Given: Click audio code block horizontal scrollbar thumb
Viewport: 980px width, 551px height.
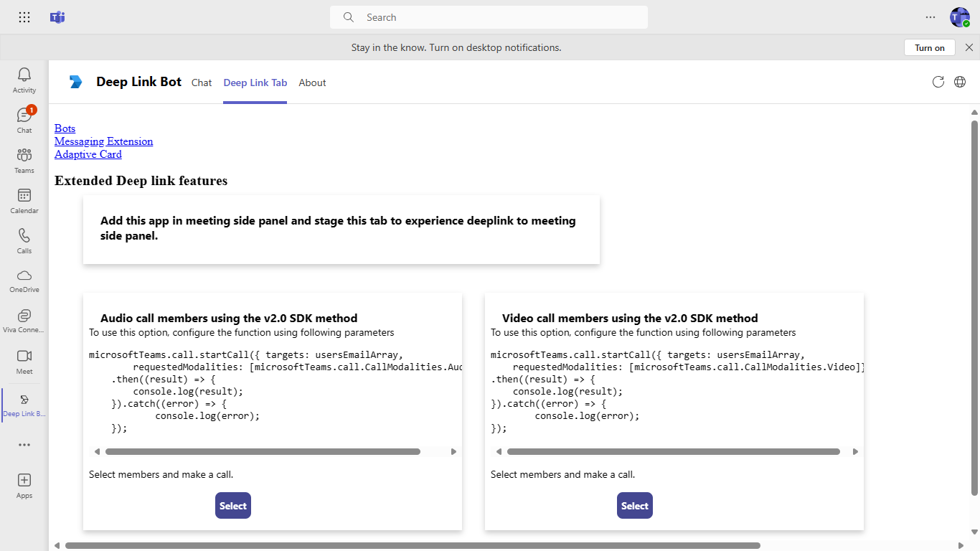Looking at the screenshot, I should coord(263,452).
